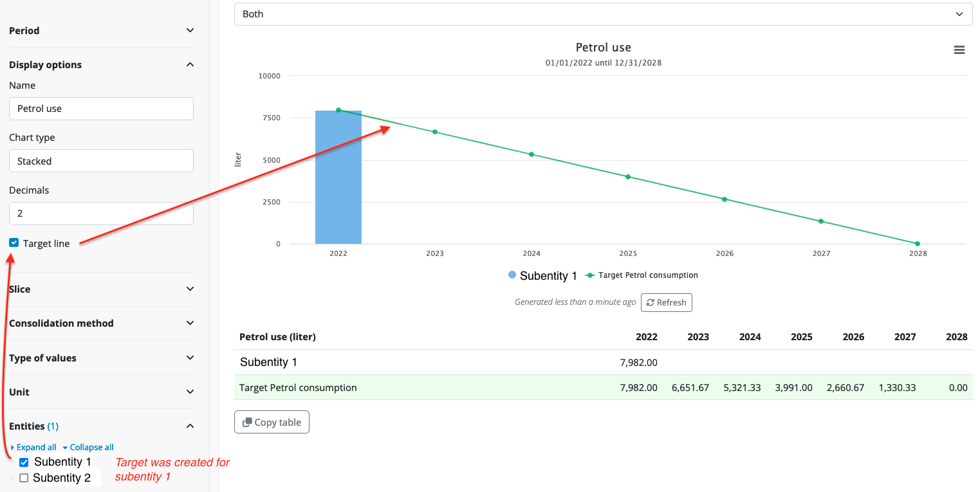Open the Chart type Stacked selector

click(x=101, y=161)
